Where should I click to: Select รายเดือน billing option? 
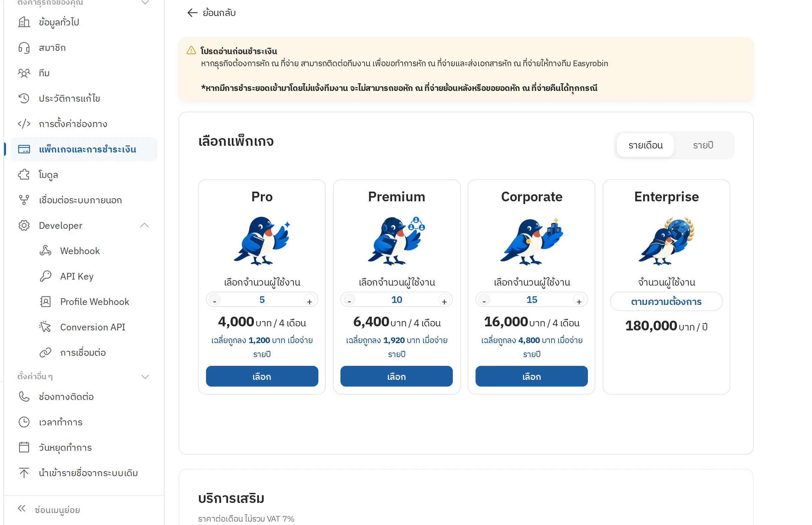point(645,145)
